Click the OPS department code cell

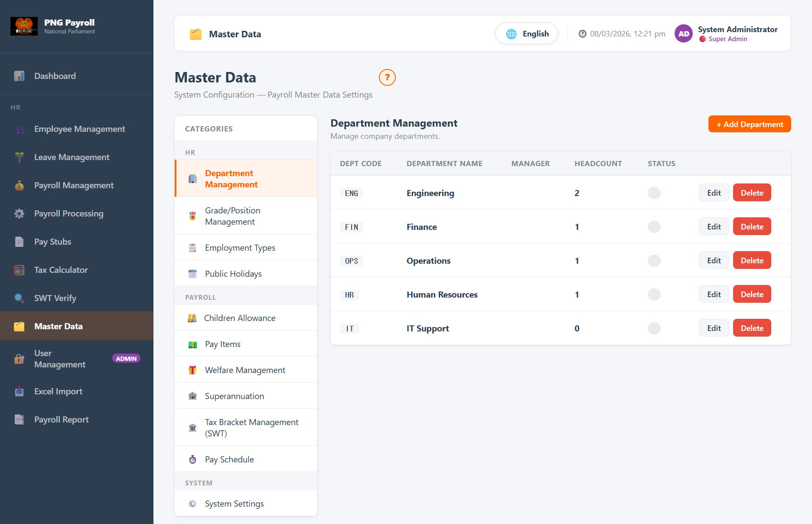(x=352, y=261)
